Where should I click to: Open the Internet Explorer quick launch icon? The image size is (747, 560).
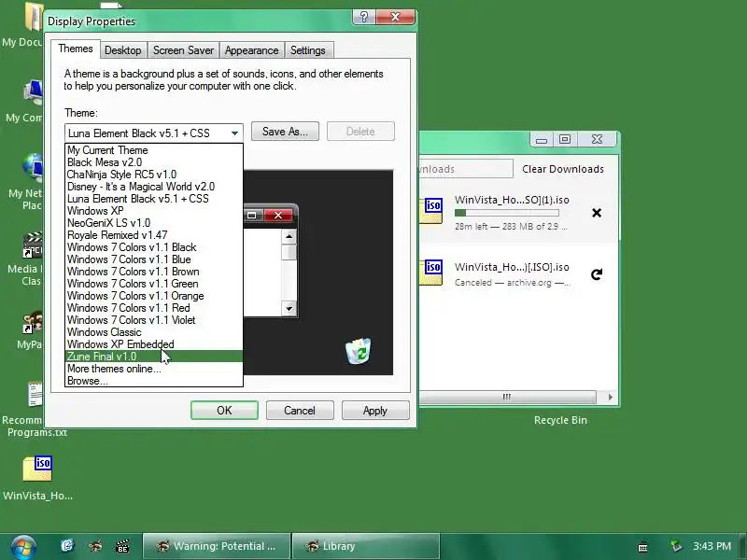[67, 546]
